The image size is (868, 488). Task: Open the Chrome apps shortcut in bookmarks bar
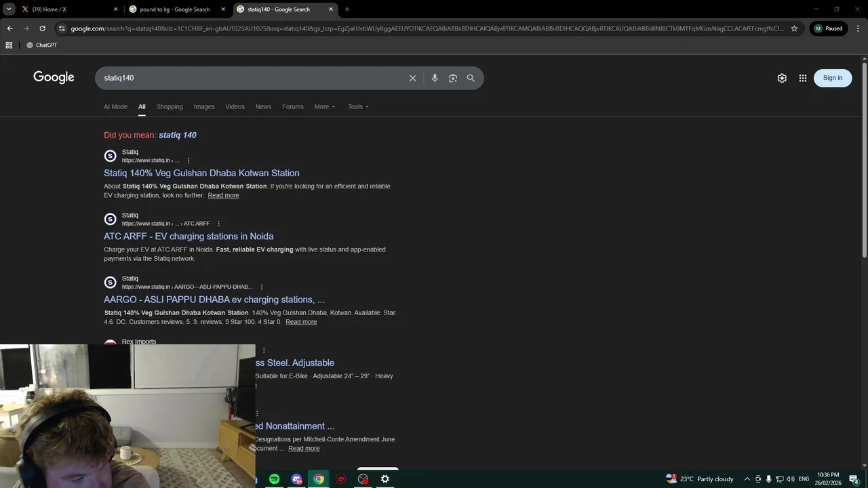click(x=9, y=45)
